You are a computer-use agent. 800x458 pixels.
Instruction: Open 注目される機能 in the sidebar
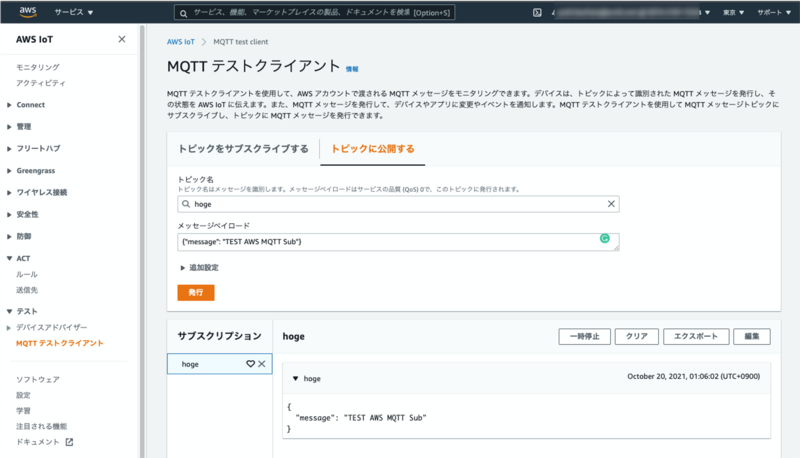41,426
